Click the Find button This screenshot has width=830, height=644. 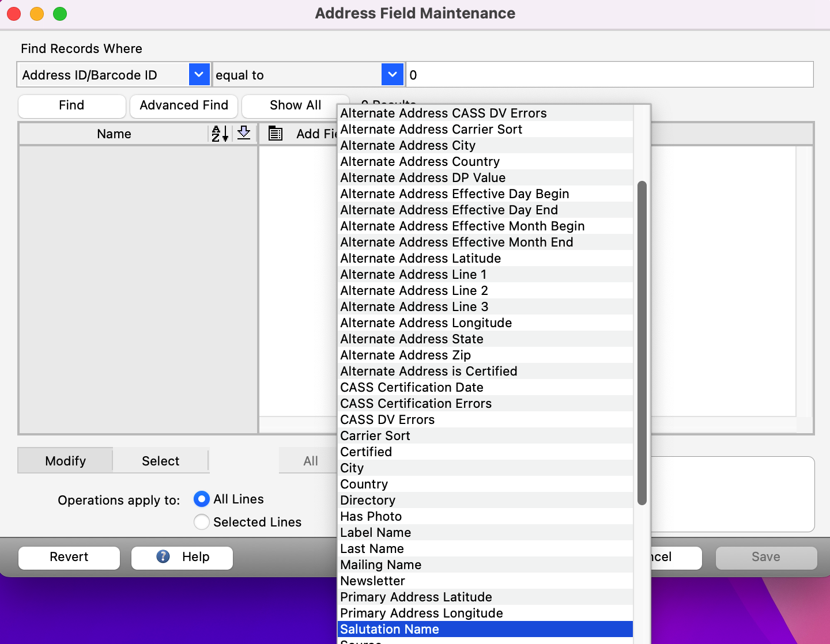[71, 105]
